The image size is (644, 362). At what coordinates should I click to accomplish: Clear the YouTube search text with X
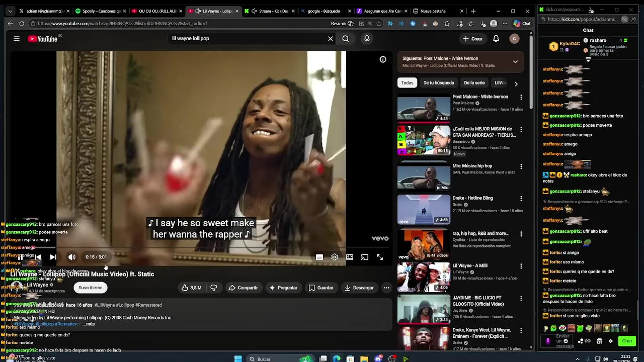click(331, 39)
